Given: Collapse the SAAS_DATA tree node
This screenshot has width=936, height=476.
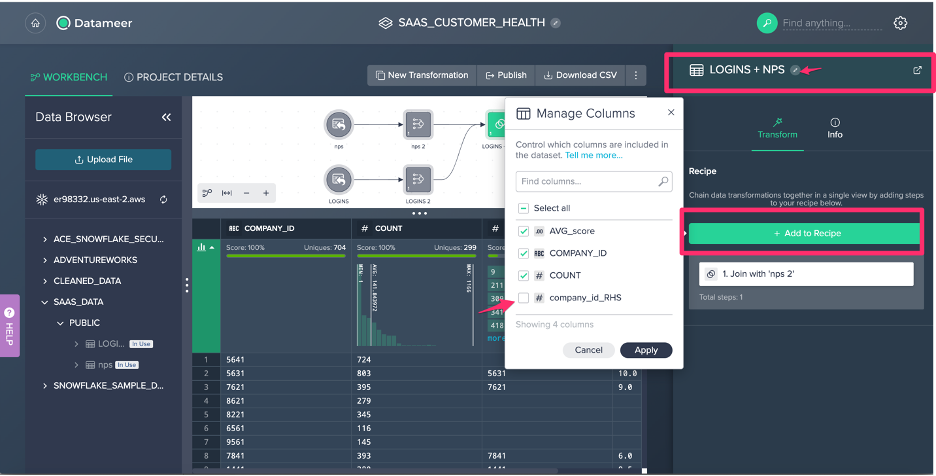Looking at the screenshot, I should 45,302.
